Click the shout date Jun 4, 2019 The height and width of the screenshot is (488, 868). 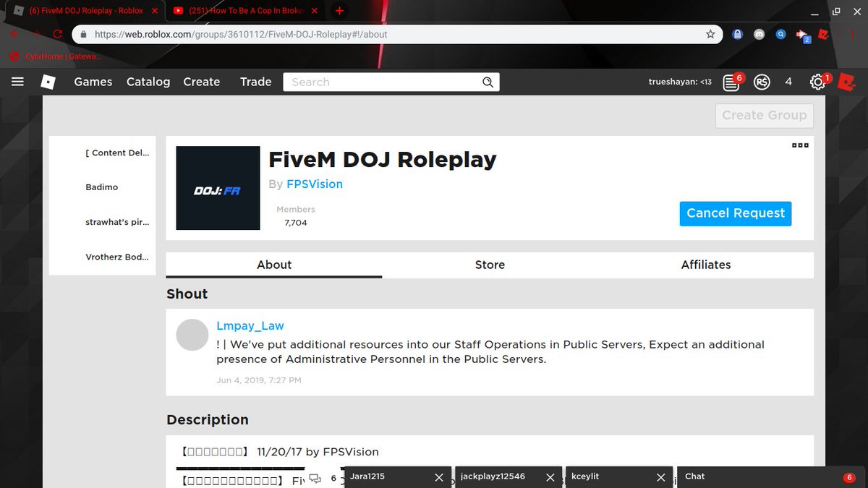259,380
